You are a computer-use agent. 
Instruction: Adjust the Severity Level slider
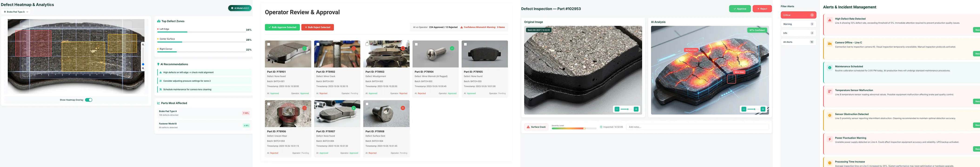574,129
